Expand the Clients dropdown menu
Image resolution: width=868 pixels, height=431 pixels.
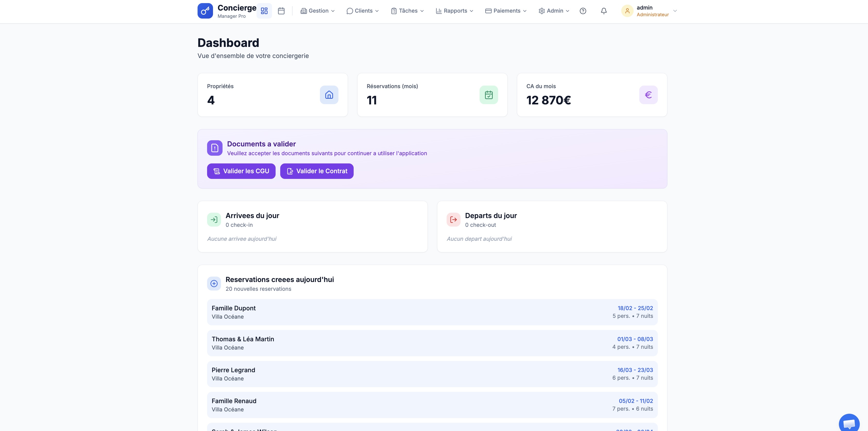click(363, 11)
